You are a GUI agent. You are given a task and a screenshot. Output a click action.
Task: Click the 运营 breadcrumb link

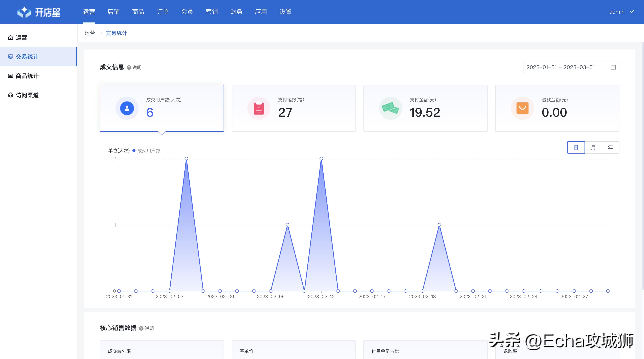[x=90, y=33]
